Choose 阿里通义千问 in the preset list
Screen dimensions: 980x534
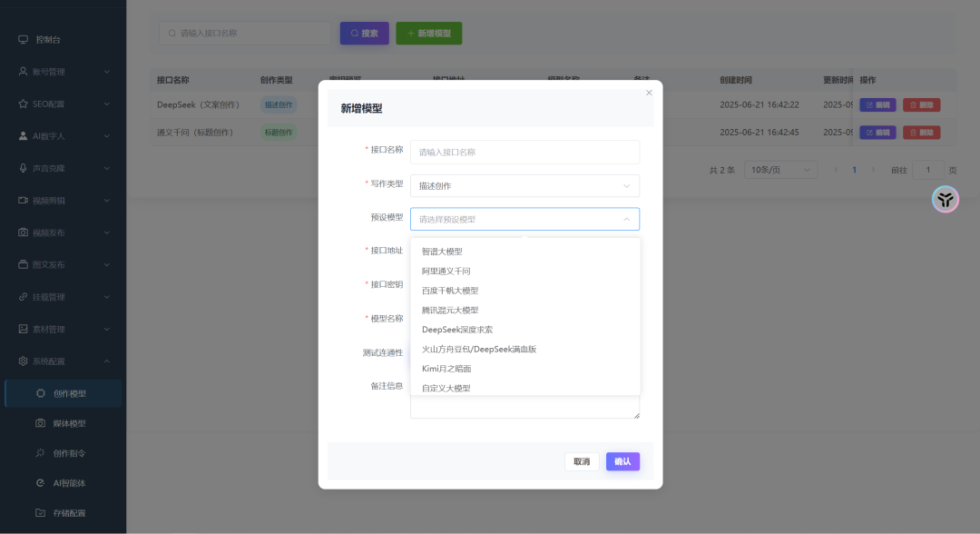click(446, 271)
